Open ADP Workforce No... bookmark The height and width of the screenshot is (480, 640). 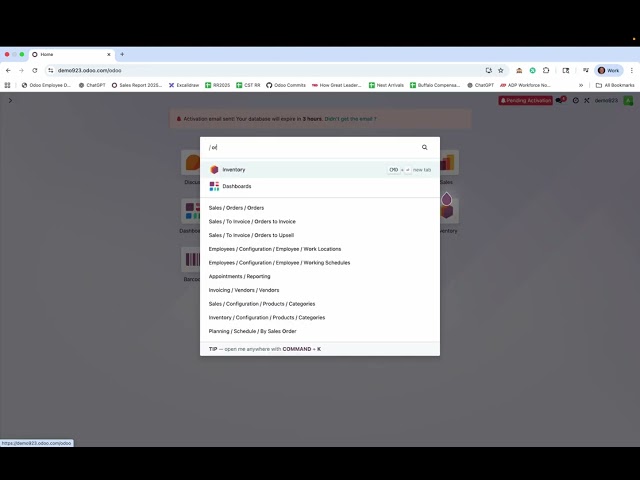pyautogui.click(x=525, y=85)
